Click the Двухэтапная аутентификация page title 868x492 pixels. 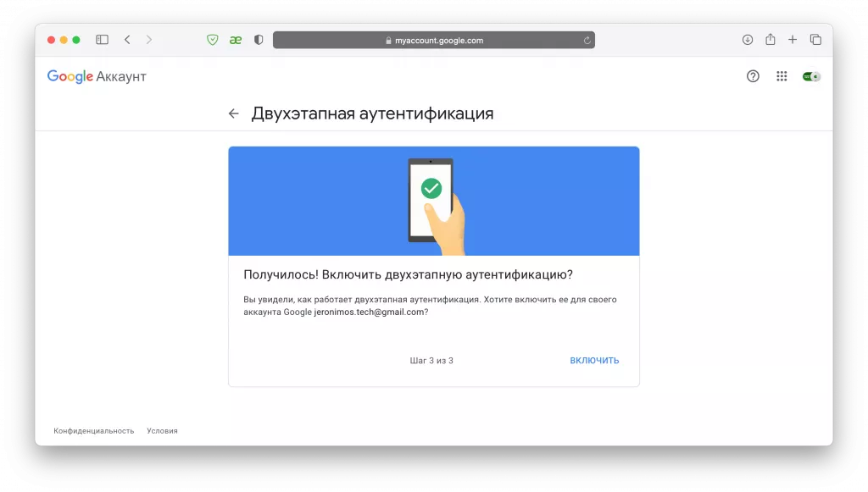click(372, 113)
